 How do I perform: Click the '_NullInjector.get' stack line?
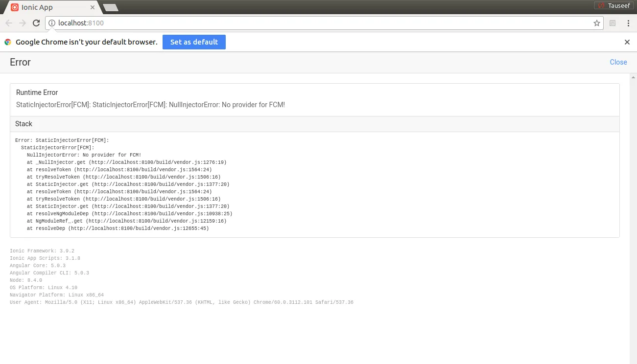tap(127, 162)
